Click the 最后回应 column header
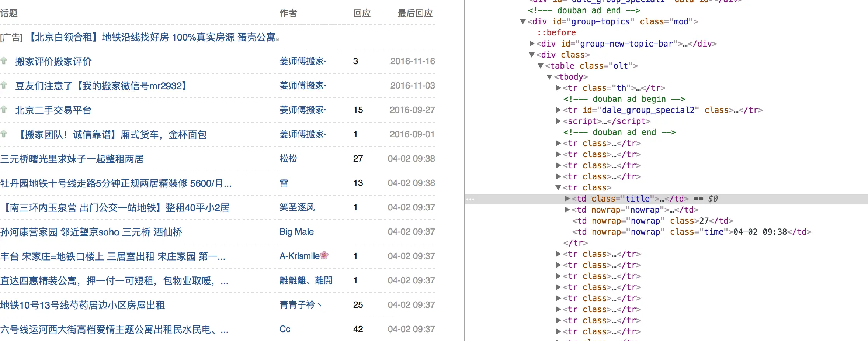Screen dimensions: 868x341 (415, 13)
